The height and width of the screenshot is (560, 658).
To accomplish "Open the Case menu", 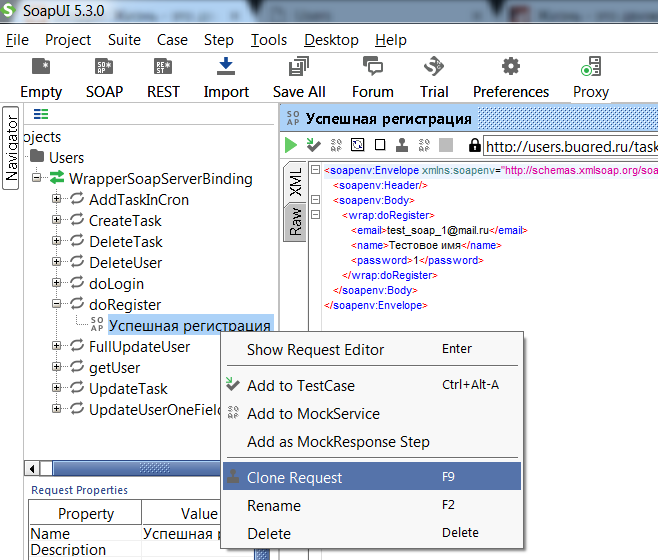I will point(172,40).
